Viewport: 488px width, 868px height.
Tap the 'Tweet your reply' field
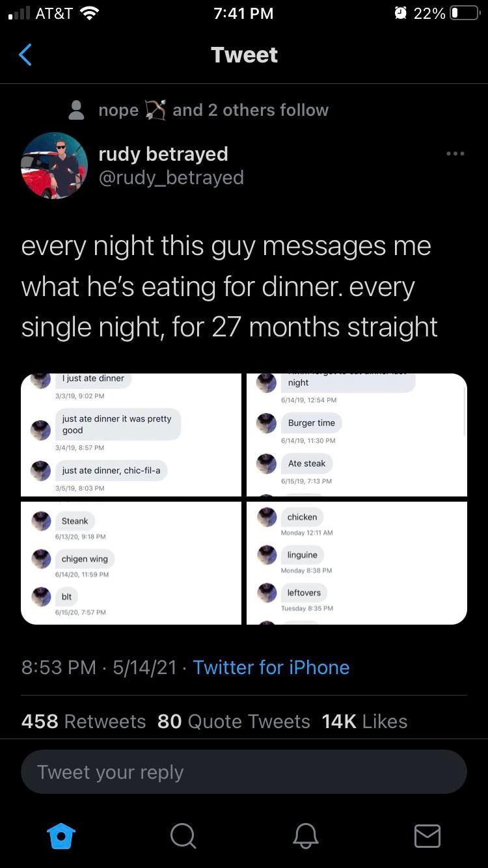(244, 772)
